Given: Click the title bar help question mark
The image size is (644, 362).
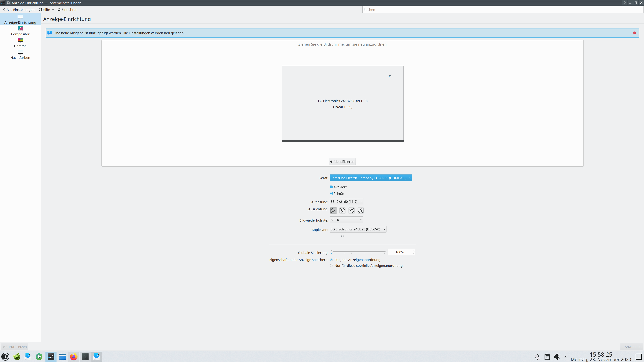Looking at the screenshot, I should (625, 3).
